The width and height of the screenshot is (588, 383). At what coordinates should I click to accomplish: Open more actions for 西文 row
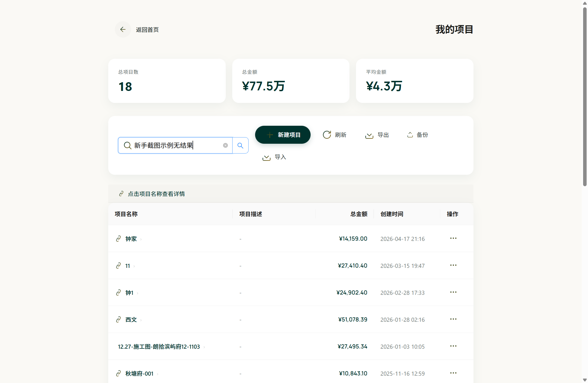(453, 319)
